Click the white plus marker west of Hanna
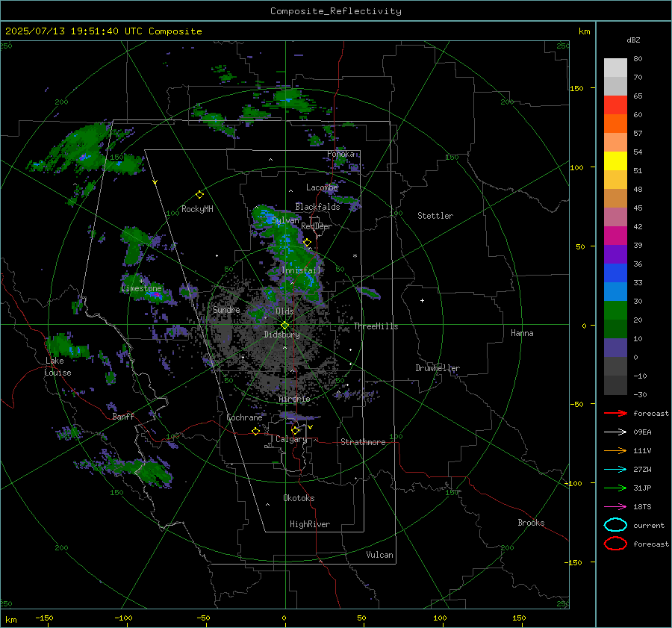 pos(422,300)
